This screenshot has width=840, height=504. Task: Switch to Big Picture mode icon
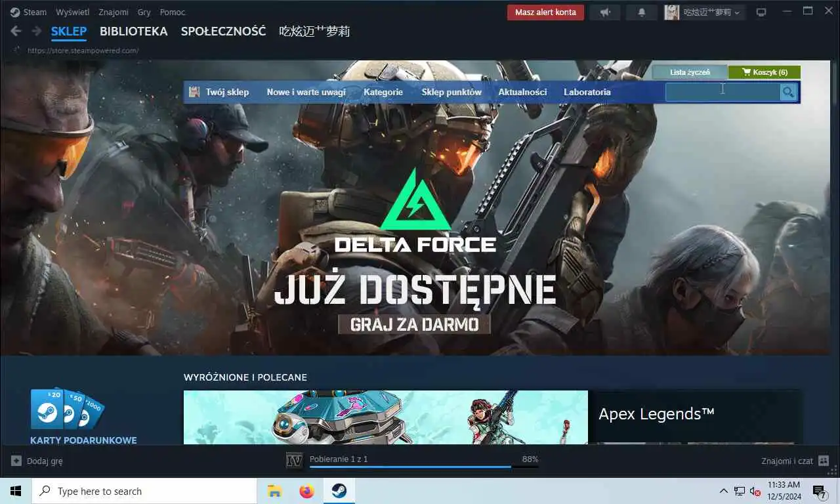pyautogui.click(x=761, y=12)
